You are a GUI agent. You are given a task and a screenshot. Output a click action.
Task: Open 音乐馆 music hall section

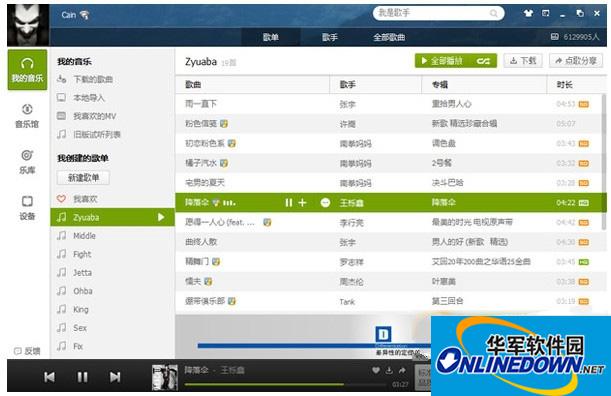(x=27, y=116)
